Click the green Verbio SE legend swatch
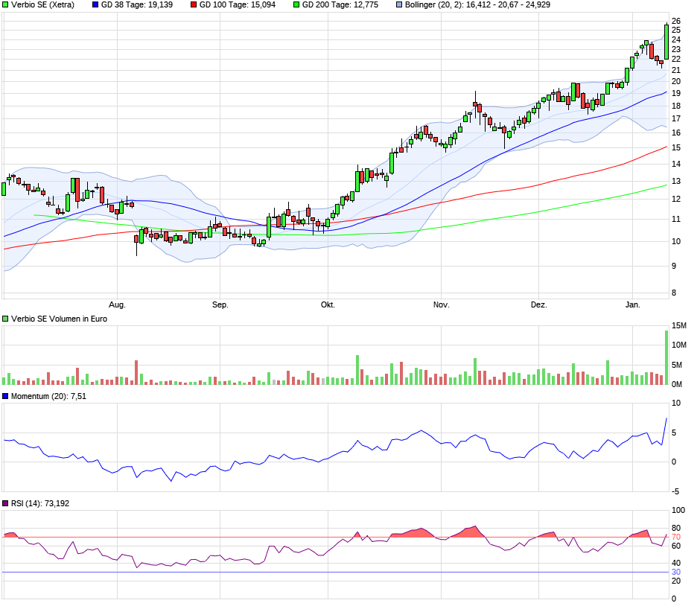Image resolution: width=700 pixels, height=606 pixels. click(x=6, y=4)
